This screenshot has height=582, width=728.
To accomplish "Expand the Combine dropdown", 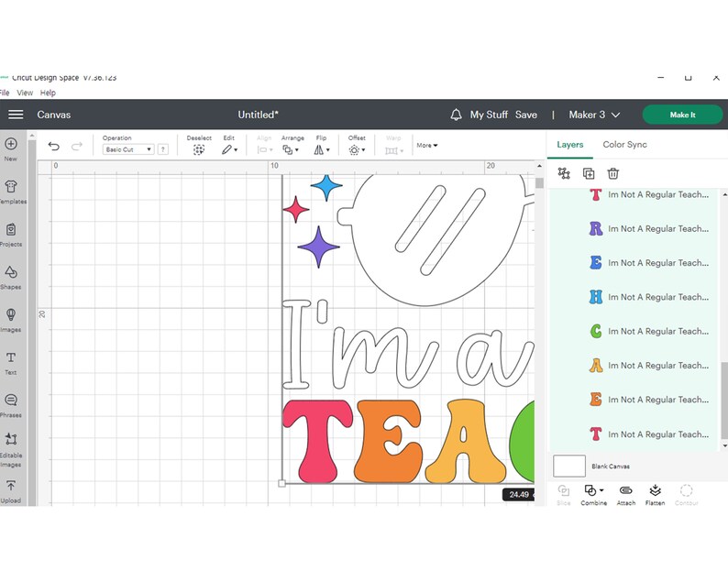I will click(601, 490).
